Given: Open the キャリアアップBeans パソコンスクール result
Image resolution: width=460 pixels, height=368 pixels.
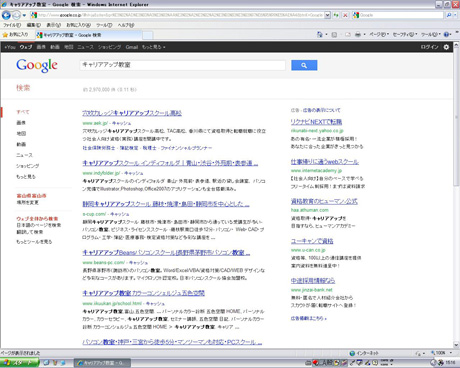Looking at the screenshot, I should point(166,253).
